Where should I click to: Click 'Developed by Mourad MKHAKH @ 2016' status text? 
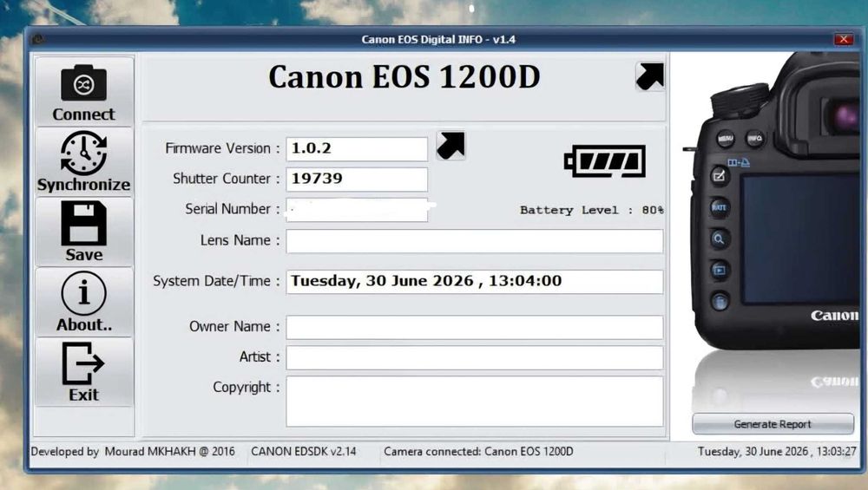click(133, 451)
